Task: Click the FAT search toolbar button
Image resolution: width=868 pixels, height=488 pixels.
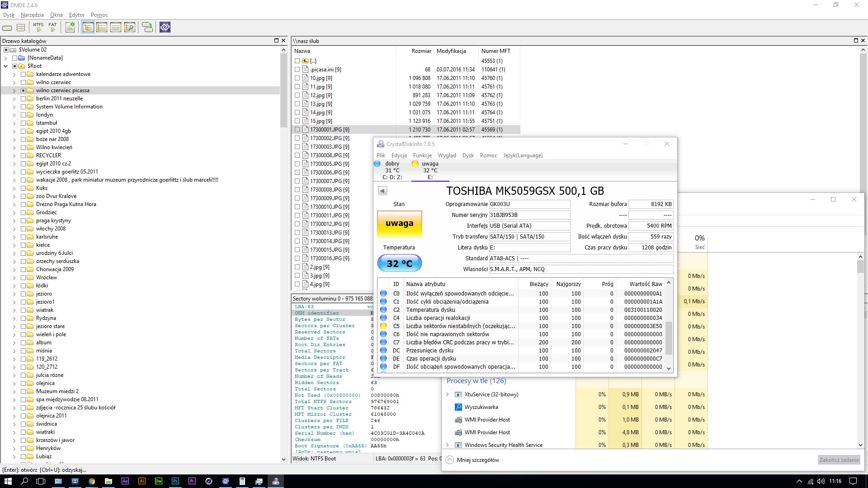Action: pyautogui.click(x=53, y=28)
